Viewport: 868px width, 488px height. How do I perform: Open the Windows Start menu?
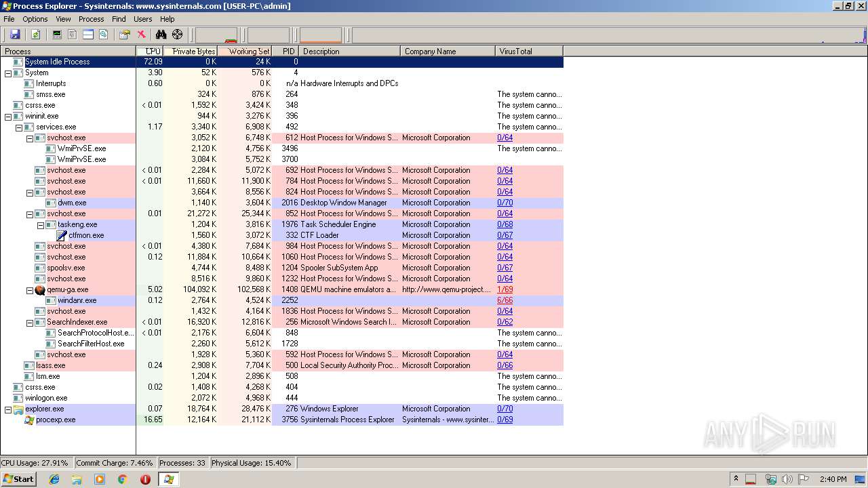click(19, 479)
